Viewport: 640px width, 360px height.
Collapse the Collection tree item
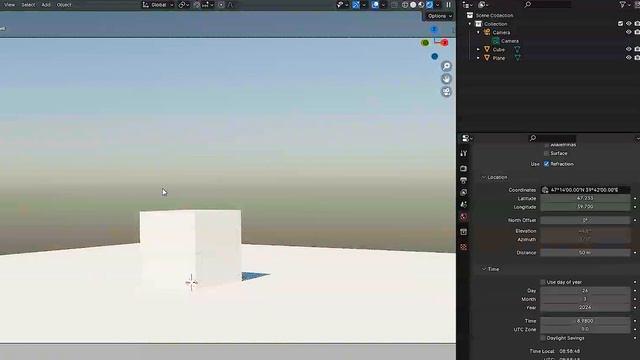470,24
